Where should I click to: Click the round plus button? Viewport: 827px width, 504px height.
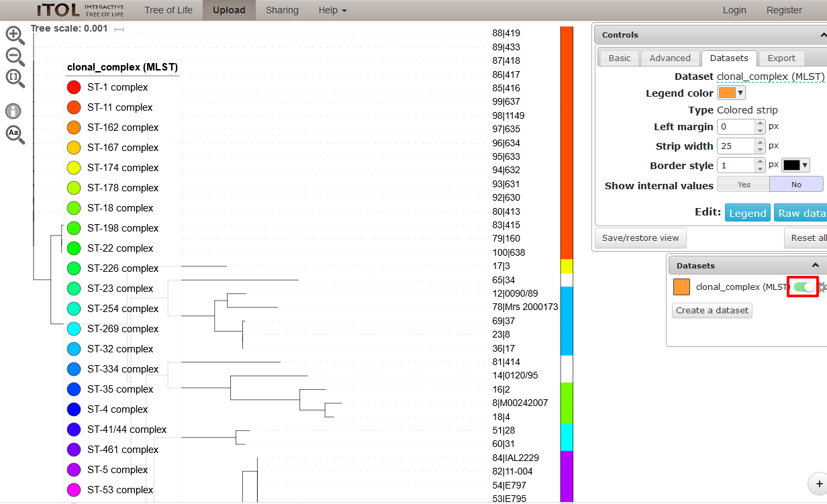[818, 483]
